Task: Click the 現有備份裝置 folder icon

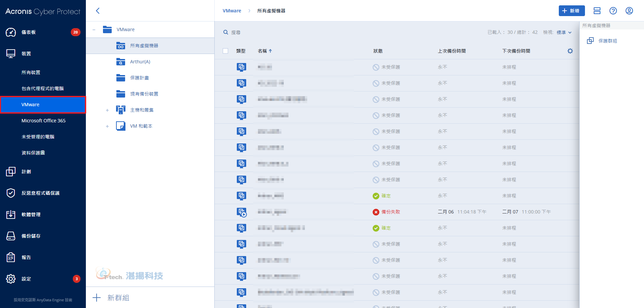Action: click(121, 94)
